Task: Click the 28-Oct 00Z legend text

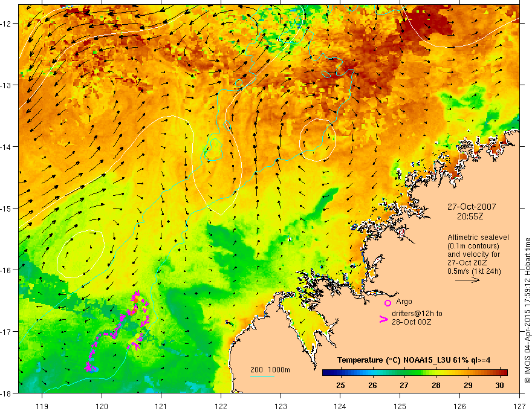Action: click(x=411, y=322)
